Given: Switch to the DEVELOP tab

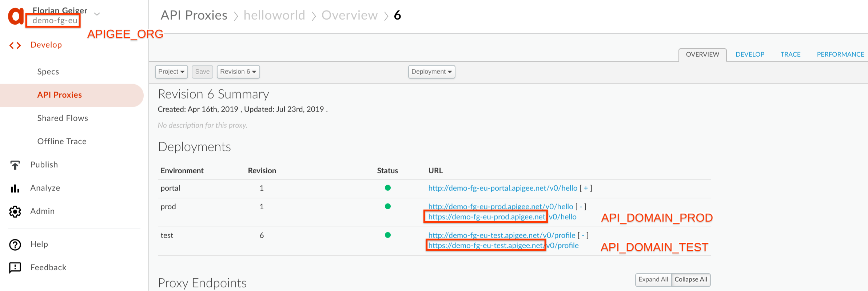Looking at the screenshot, I should (x=750, y=54).
